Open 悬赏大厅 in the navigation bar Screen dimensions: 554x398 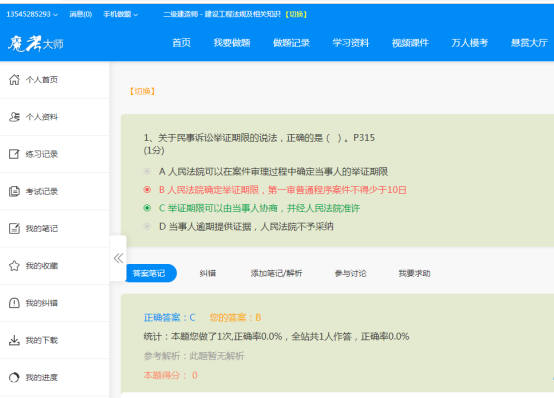pyautogui.click(x=529, y=43)
